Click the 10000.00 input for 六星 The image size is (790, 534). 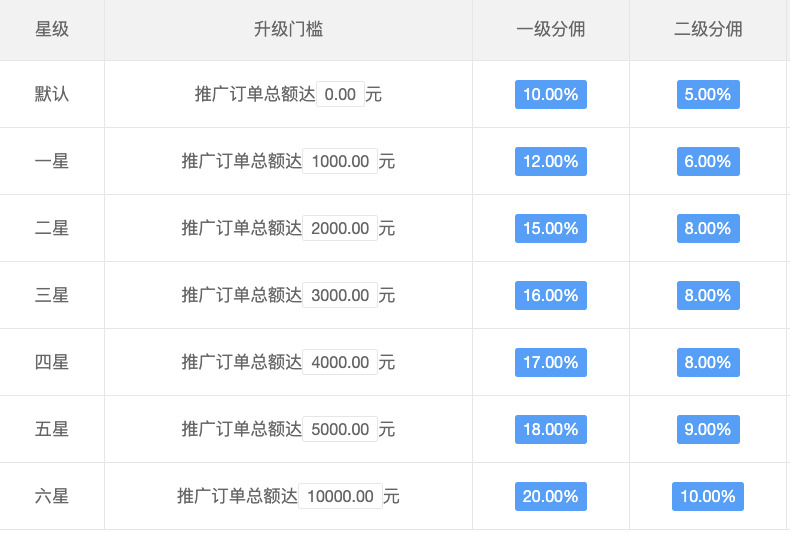click(340, 496)
